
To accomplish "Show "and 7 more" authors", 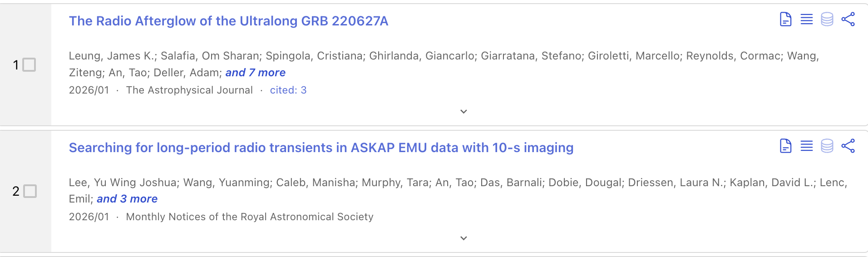I will [255, 73].
